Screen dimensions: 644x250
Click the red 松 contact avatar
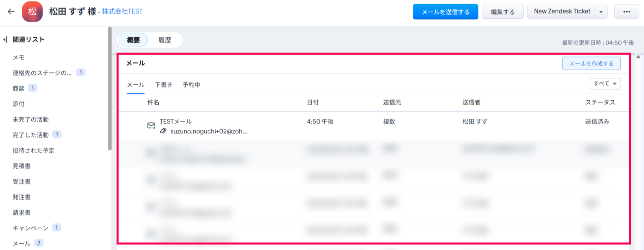(x=32, y=11)
